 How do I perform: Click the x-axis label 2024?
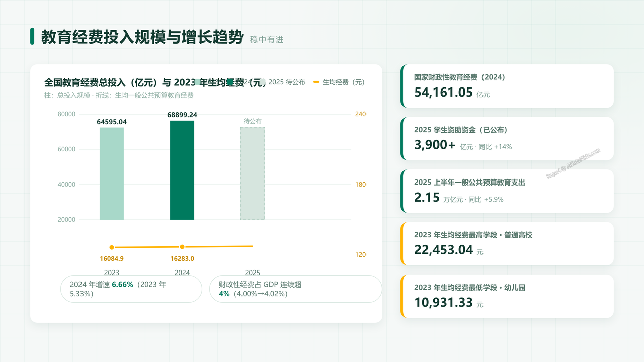tap(182, 273)
